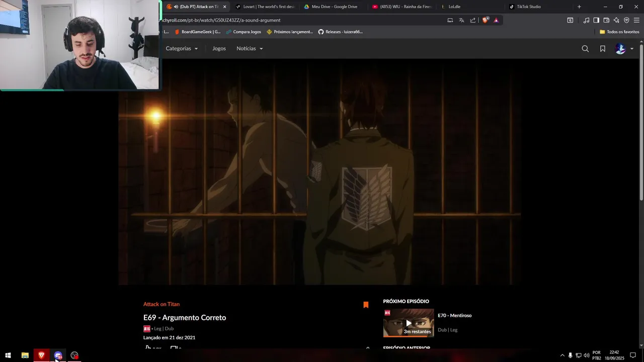The image size is (644, 362).
Task: Open the Discord taskbar icon
Action: tap(58, 355)
